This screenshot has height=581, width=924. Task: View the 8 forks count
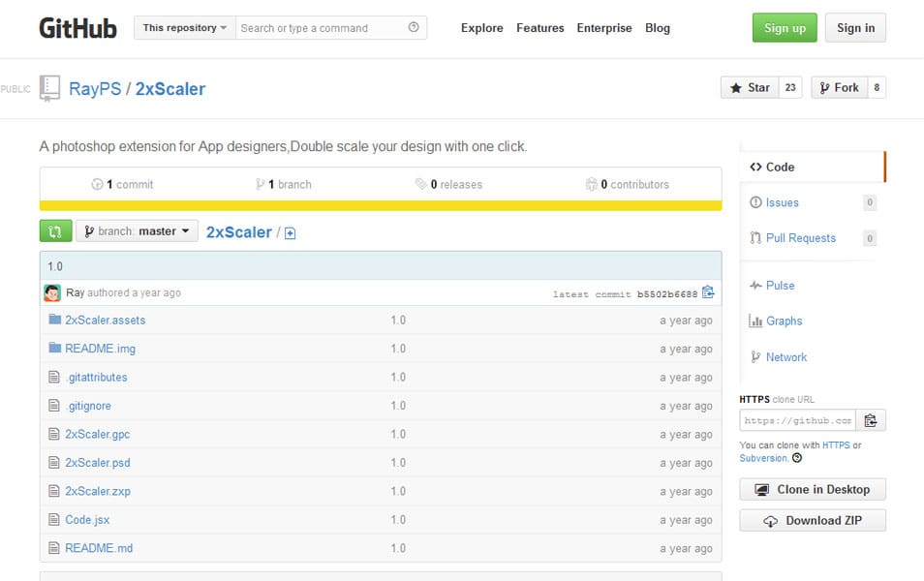coord(877,88)
